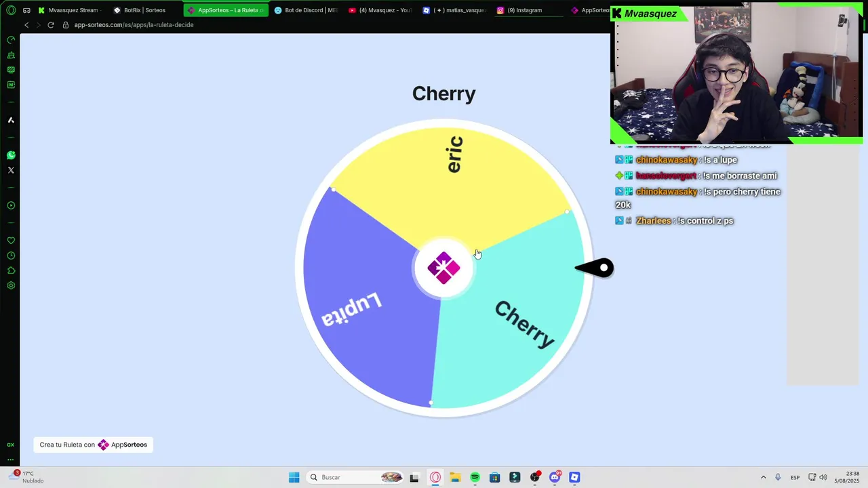Open Crea tu Ruleta con AppSorteos link
The image size is (868, 488).
pos(94,445)
